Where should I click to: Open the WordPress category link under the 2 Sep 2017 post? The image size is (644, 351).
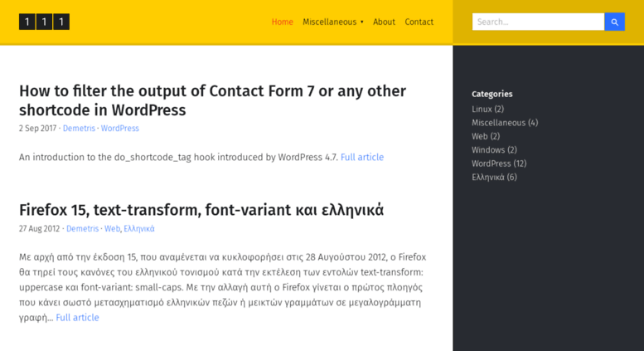coord(120,129)
